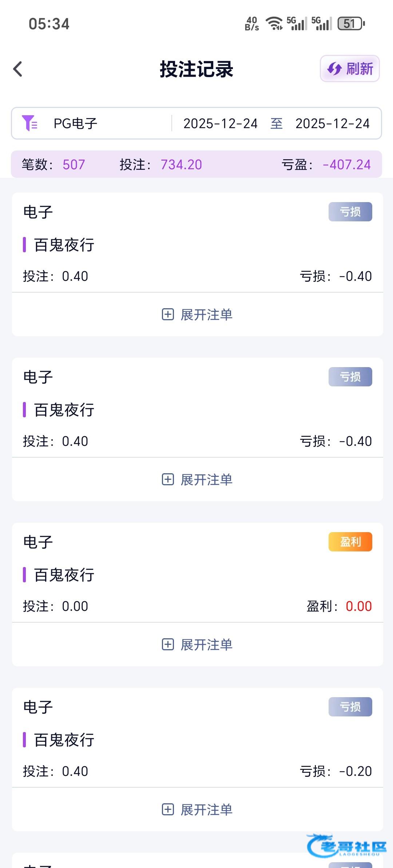
Task: Tap the purple filter funnel icon
Action: tap(29, 123)
